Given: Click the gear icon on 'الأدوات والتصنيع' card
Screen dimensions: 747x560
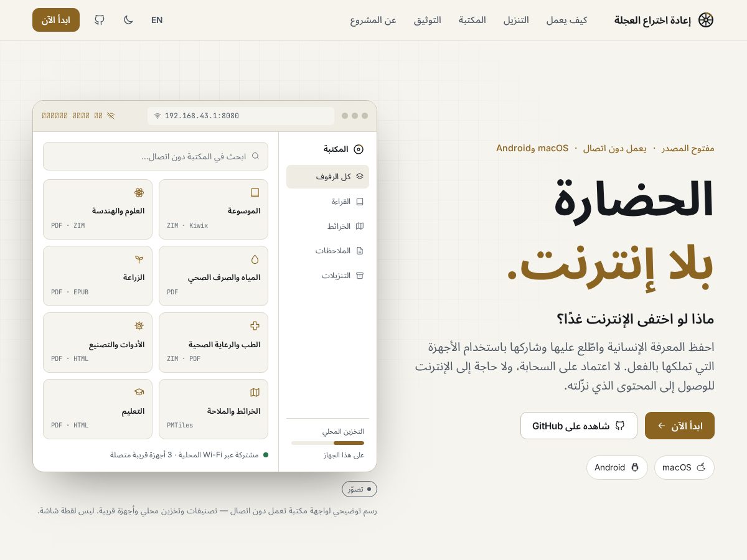Looking at the screenshot, I should pos(139,326).
